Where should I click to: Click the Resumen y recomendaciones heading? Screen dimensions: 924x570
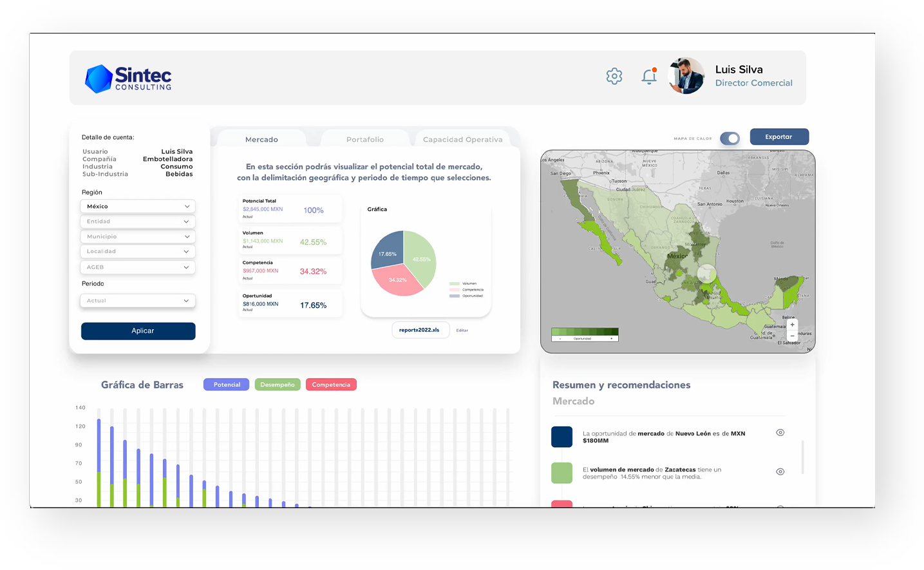click(621, 385)
